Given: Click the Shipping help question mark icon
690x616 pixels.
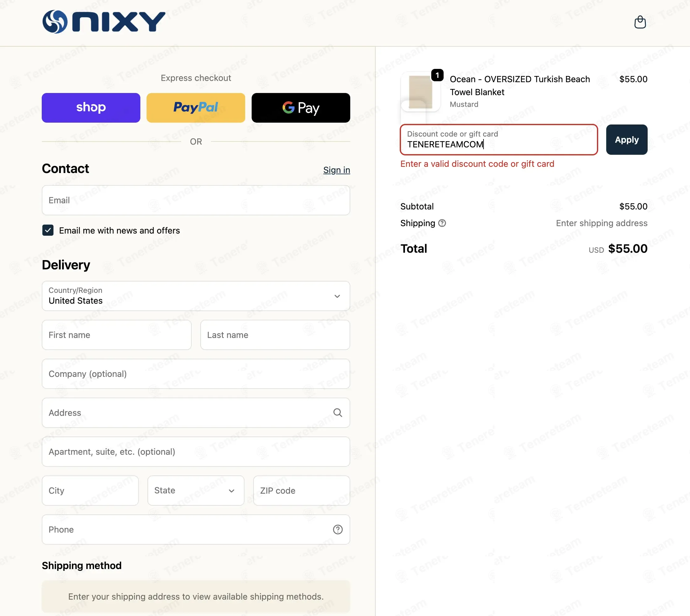Looking at the screenshot, I should [442, 223].
